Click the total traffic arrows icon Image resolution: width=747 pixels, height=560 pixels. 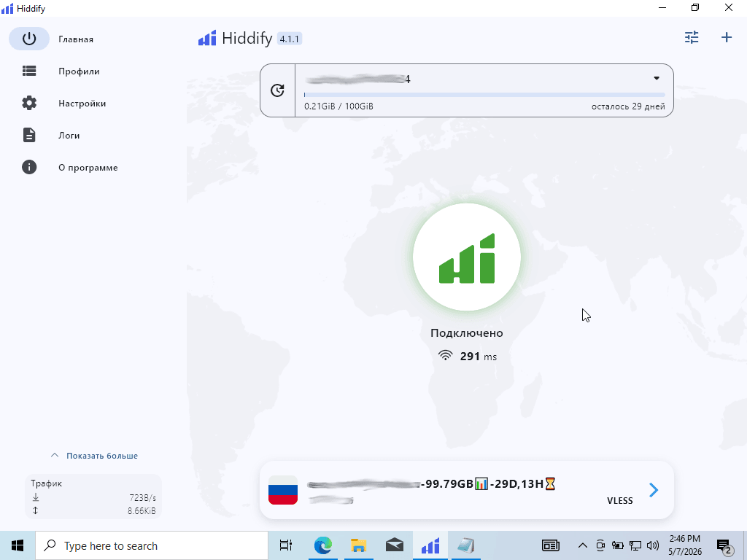(36, 510)
